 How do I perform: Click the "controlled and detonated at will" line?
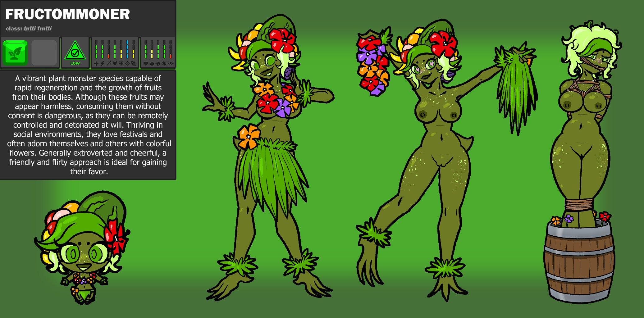click(x=88, y=125)
